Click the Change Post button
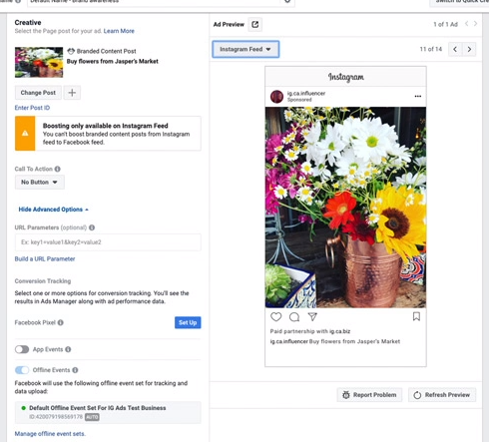The height and width of the screenshot is (442, 489). click(x=38, y=93)
